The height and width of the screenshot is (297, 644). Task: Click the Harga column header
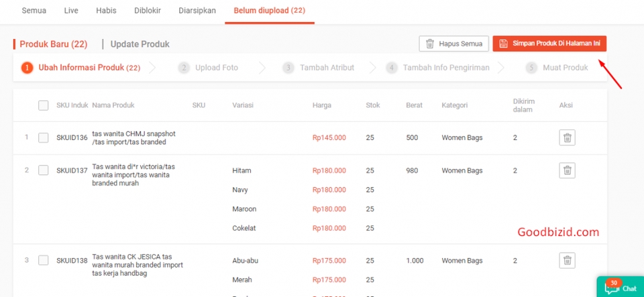(x=321, y=105)
